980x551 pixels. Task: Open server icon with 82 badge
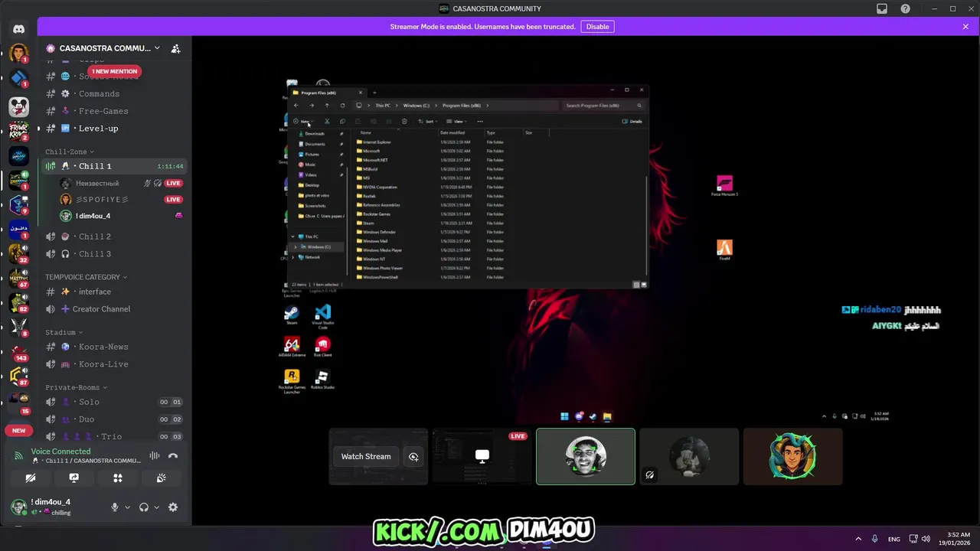[x=18, y=302]
